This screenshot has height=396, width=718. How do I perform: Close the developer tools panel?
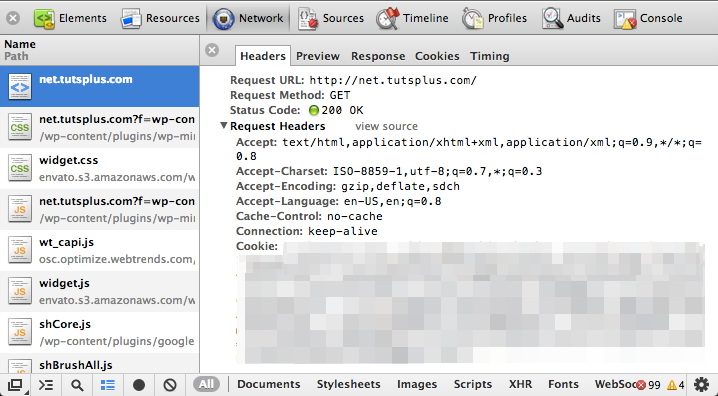[13, 18]
